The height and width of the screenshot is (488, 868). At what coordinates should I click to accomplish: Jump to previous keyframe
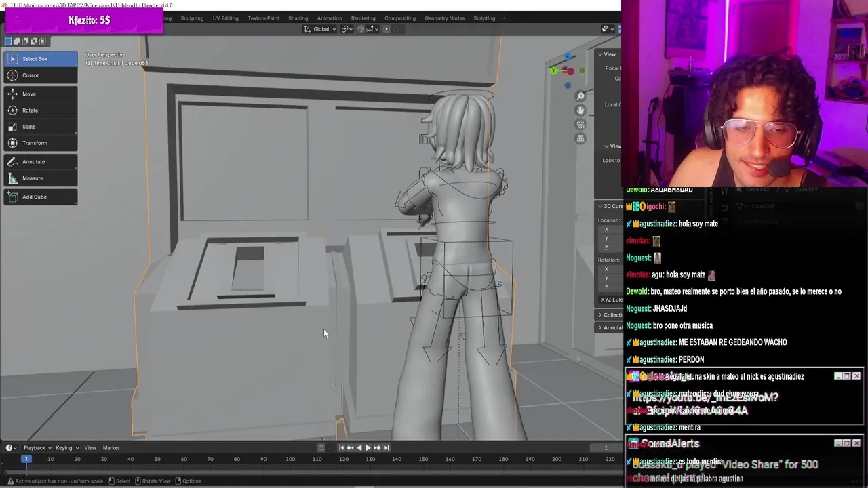click(x=350, y=448)
